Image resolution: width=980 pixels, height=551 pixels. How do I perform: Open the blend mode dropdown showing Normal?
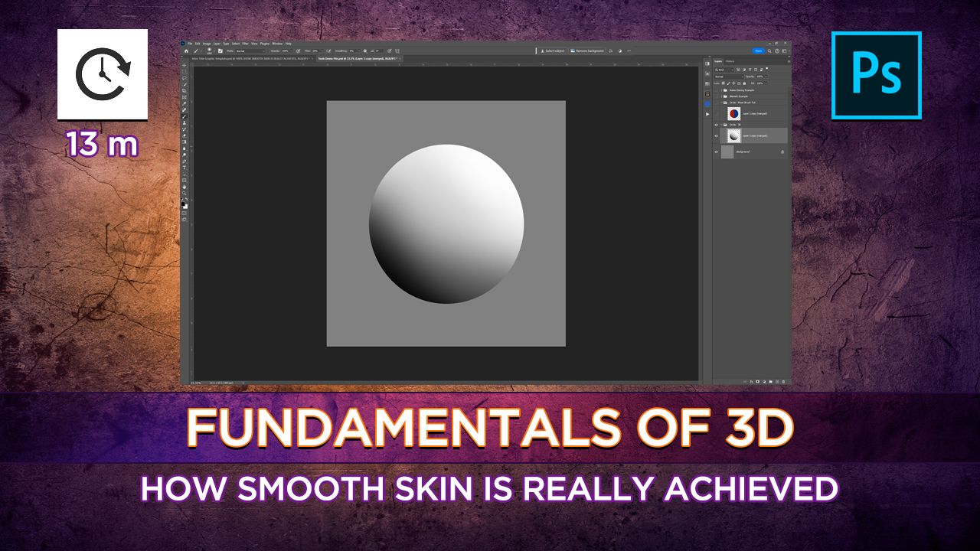[728, 77]
